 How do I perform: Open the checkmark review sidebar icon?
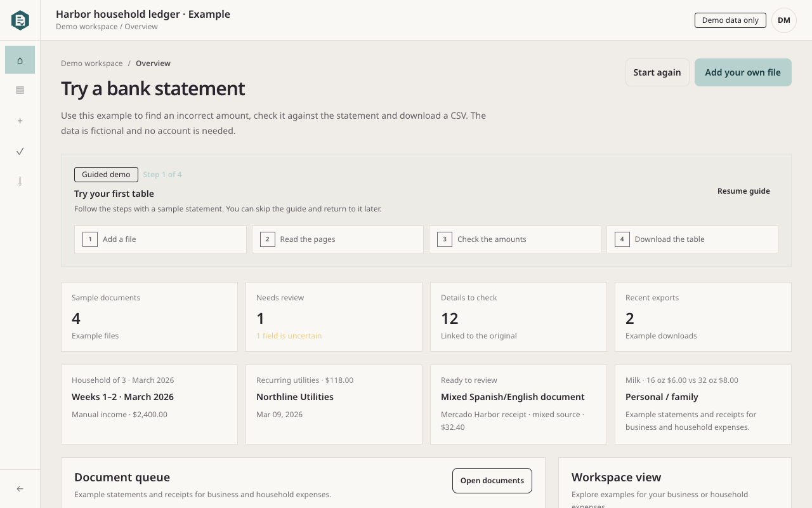pos(20,151)
